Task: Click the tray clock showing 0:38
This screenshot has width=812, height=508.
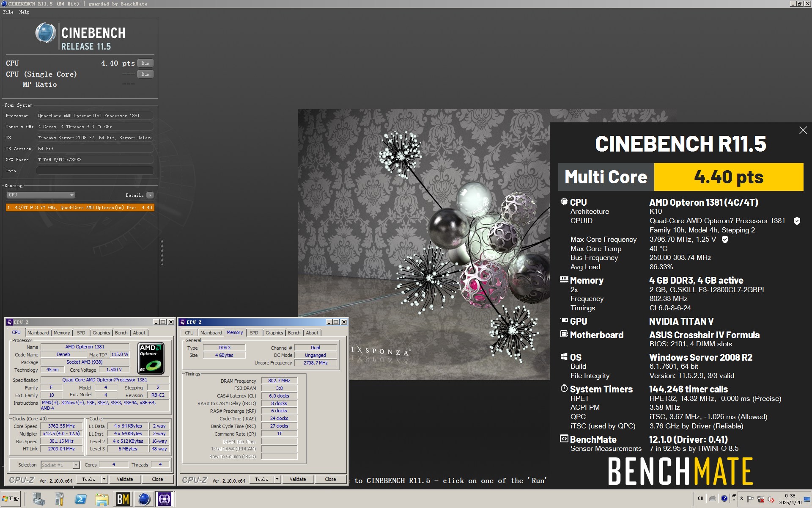Action: coord(790,499)
